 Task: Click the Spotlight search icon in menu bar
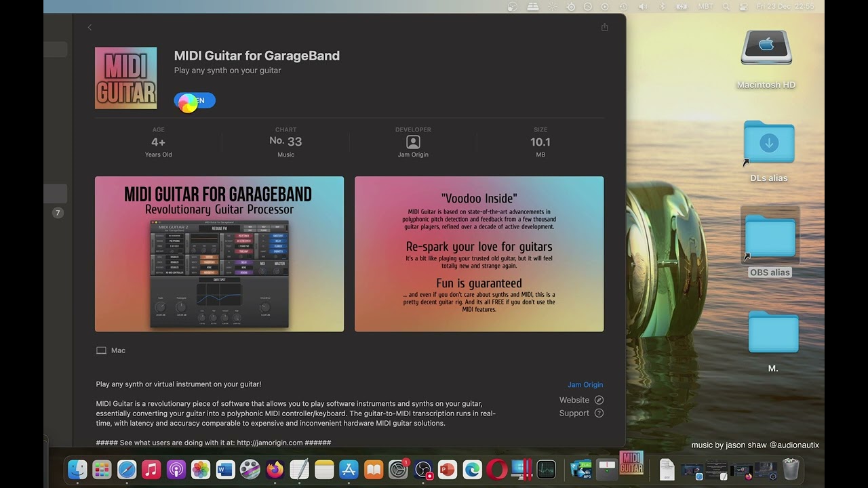[x=726, y=6]
